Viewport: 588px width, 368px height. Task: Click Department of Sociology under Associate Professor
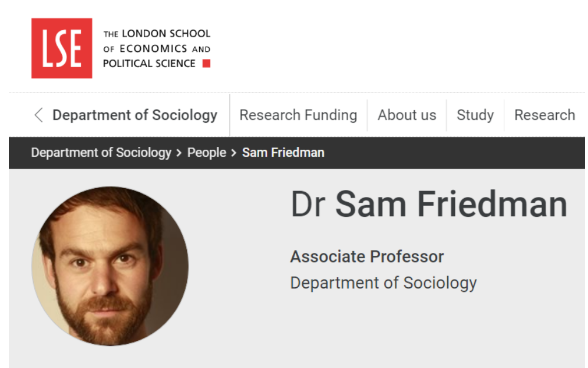point(383,283)
